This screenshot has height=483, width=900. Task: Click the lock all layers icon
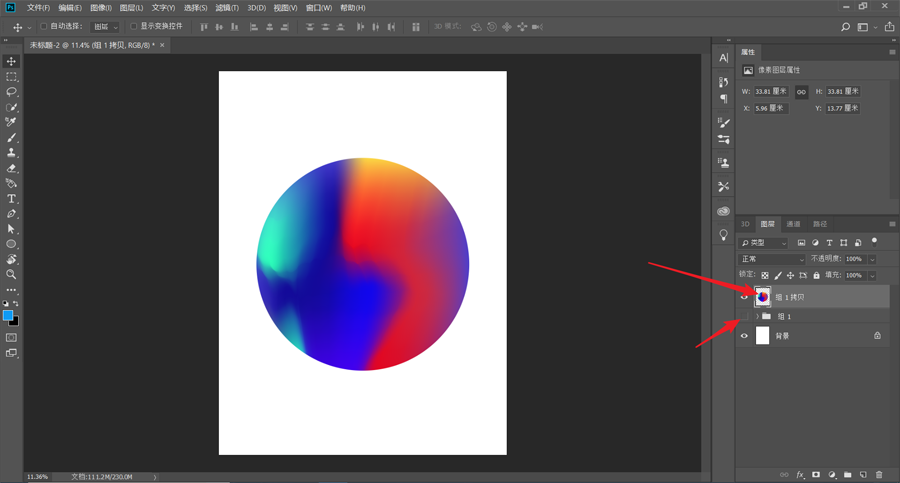816,275
